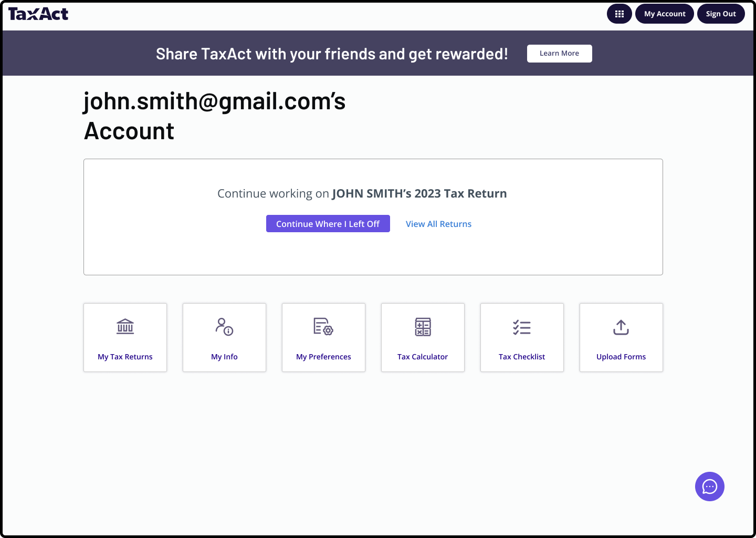Screen dimensions: 756x538
Task: Open the apps grid menu icon
Action: [x=619, y=14]
